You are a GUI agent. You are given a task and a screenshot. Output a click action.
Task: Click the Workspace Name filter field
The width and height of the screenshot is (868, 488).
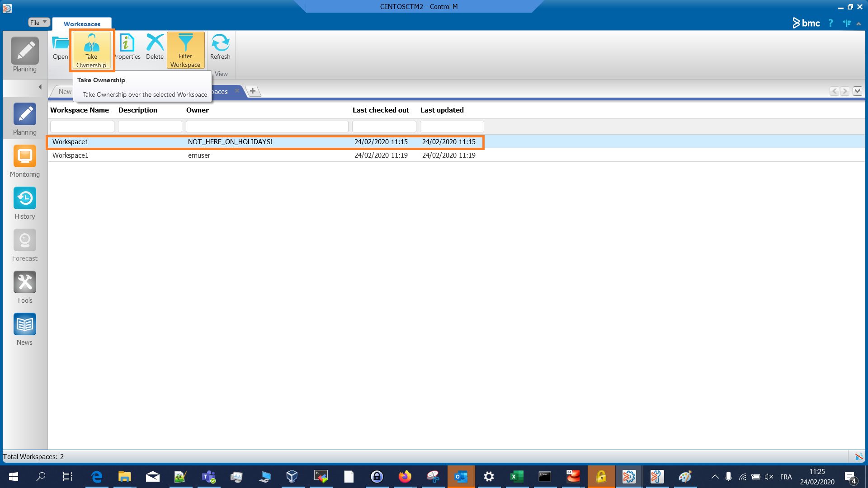coord(82,127)
